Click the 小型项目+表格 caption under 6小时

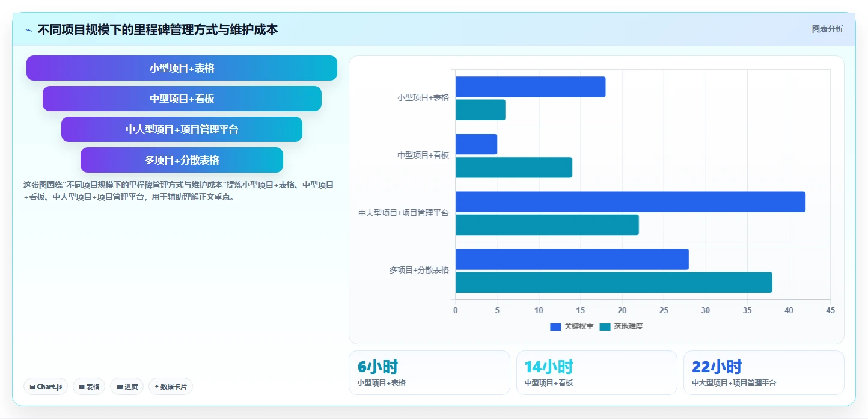coord(381,382)
